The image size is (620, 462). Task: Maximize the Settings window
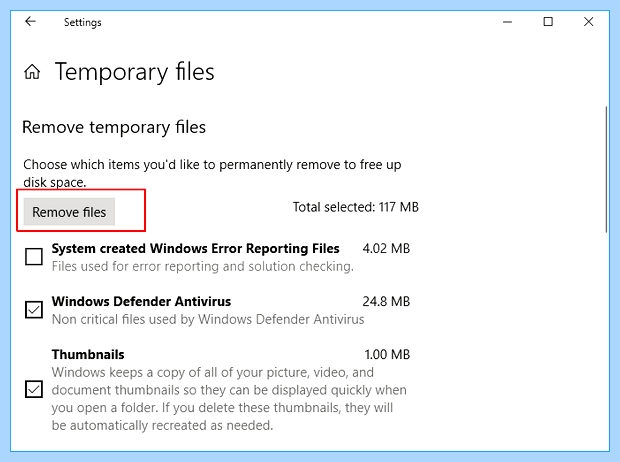548,22
